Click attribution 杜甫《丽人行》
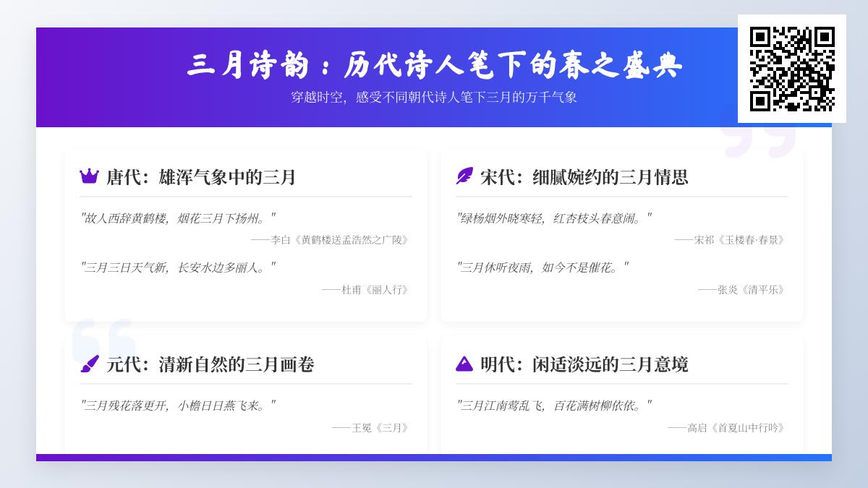The image size is (868, 488). [366, 290]
